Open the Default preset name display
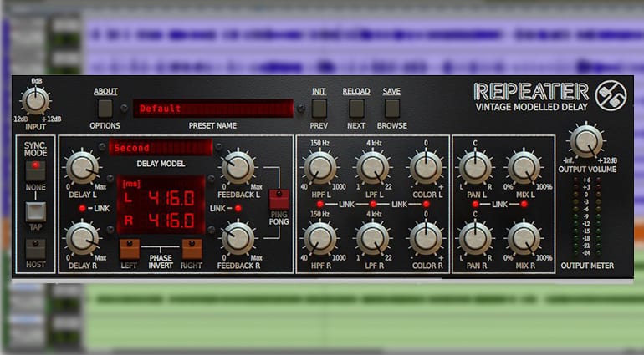The width and height of the screenshot is (644, 355). tap(213, 109)
